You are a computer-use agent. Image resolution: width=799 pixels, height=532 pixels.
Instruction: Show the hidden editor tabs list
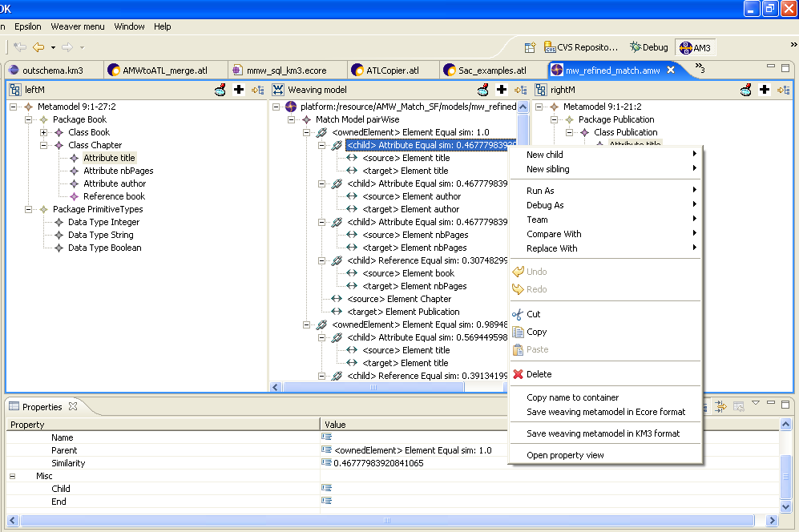tap(700, 68)
